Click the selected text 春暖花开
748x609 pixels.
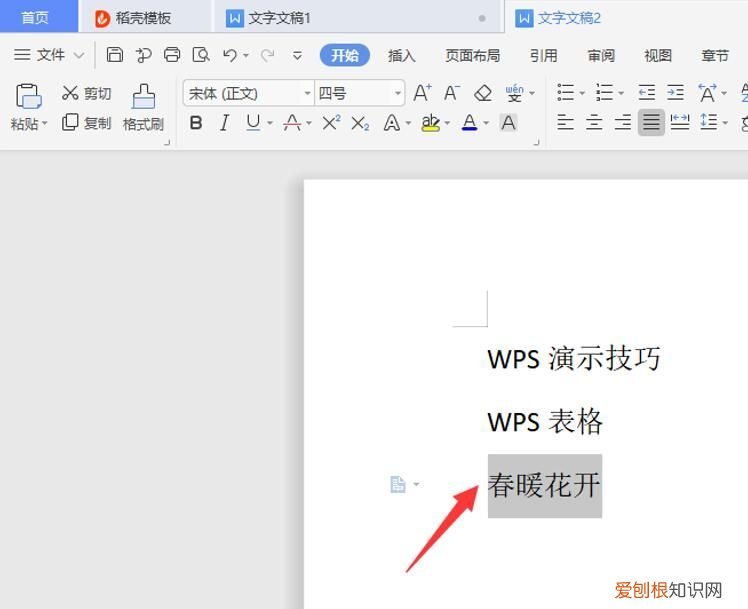(x=544, y=485)
